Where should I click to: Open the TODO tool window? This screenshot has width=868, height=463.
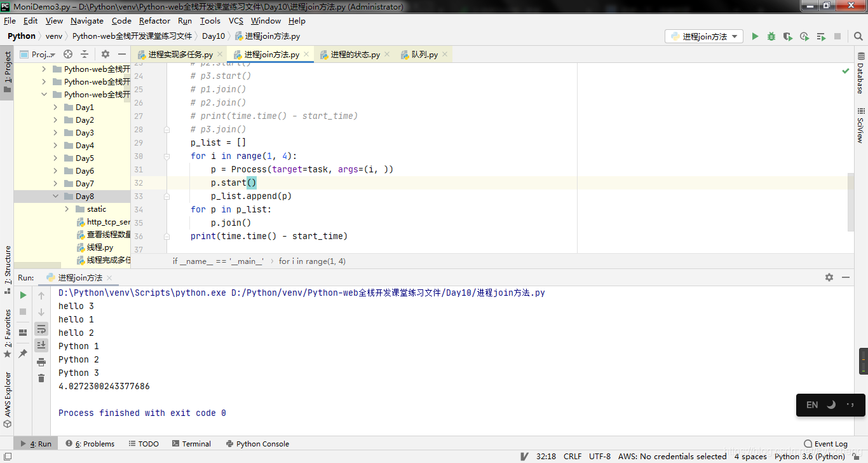click(x=144, y=444)
